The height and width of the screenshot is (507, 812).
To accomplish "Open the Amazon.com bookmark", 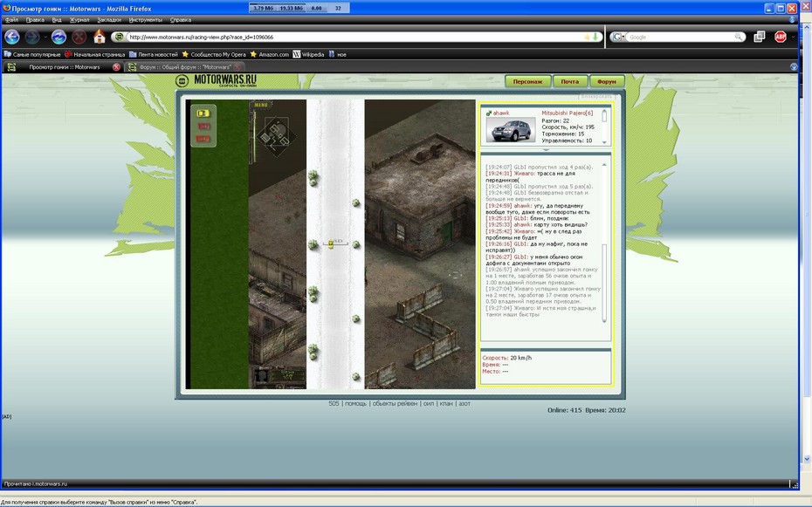I will (x=269, y=54).
